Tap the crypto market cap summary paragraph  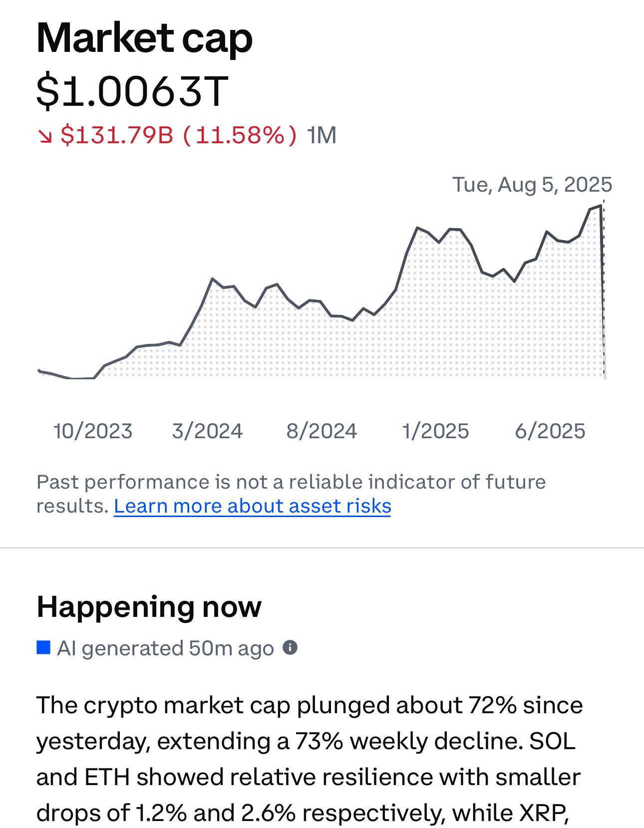coord(310,759)
